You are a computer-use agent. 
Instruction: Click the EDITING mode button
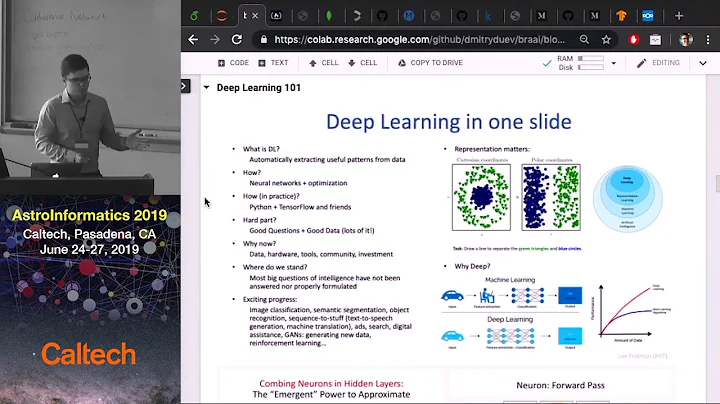tap(658, 63)
